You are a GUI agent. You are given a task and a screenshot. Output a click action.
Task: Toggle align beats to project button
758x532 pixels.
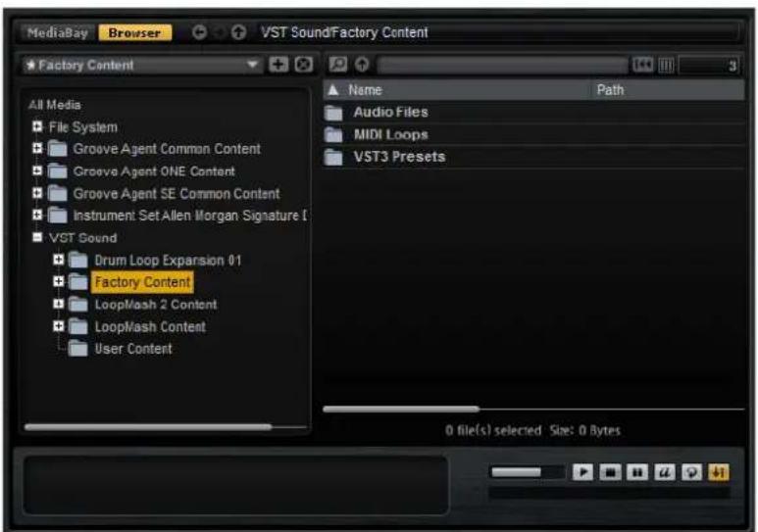719,471
